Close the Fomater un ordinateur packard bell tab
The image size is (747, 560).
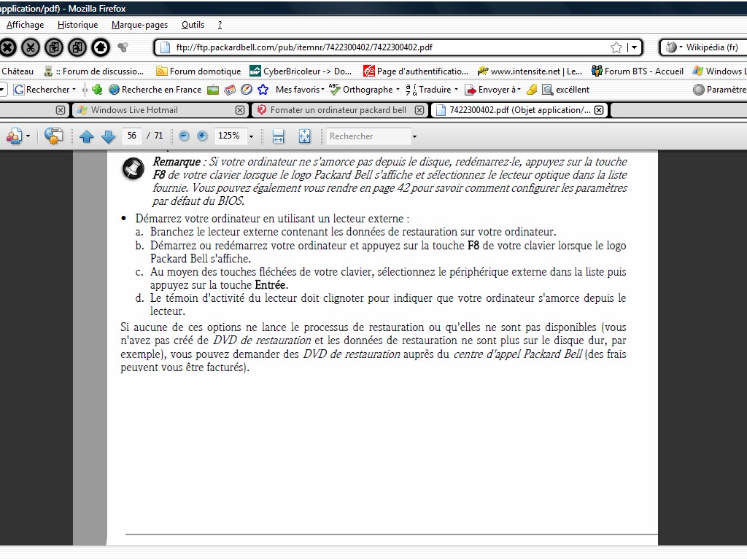pyautogui.click(x=419, y=110)
